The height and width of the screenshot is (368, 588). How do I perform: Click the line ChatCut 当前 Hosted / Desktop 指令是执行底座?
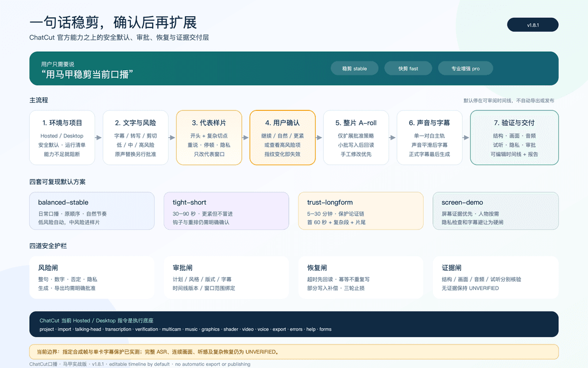click(x=96, y=321)
